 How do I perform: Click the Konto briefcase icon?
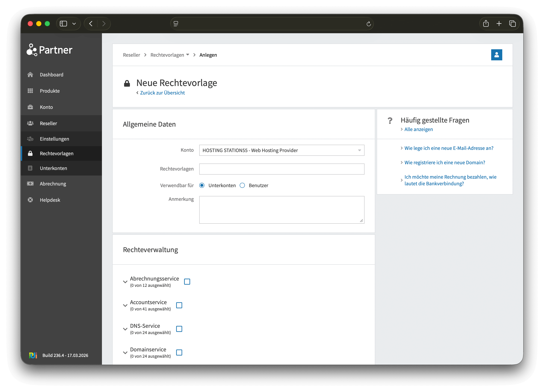[x=30, y=107]
